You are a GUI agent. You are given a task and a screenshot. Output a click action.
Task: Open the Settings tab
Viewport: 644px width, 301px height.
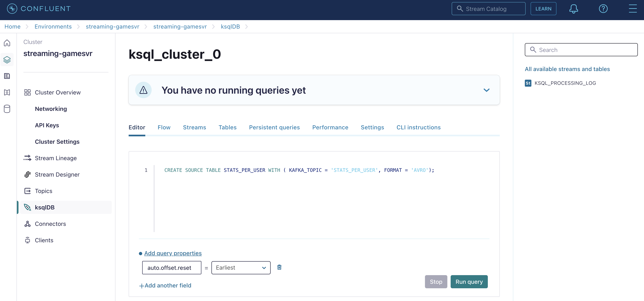[x=372, y=127]
